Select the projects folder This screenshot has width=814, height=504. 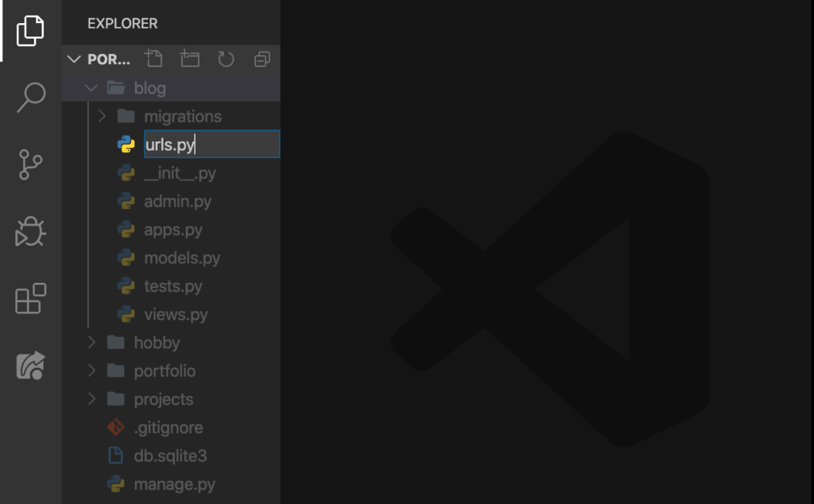tap(164, 399)
